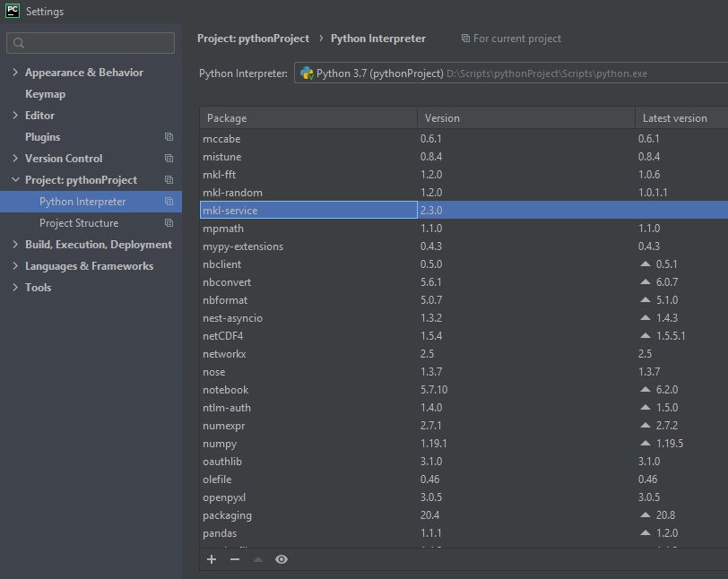
Task: Click project-level icon beside Project Structure
Action: tap(169, 223)
